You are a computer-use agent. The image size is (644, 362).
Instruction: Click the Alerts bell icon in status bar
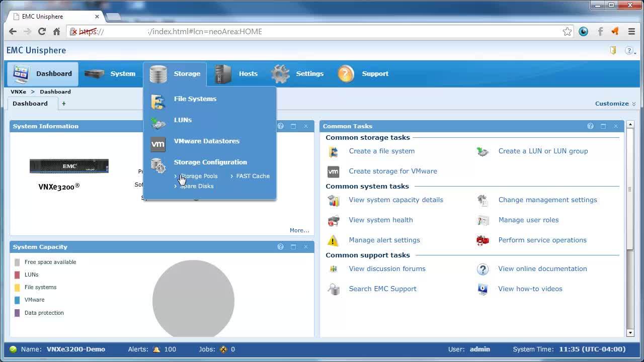(156, 349)
